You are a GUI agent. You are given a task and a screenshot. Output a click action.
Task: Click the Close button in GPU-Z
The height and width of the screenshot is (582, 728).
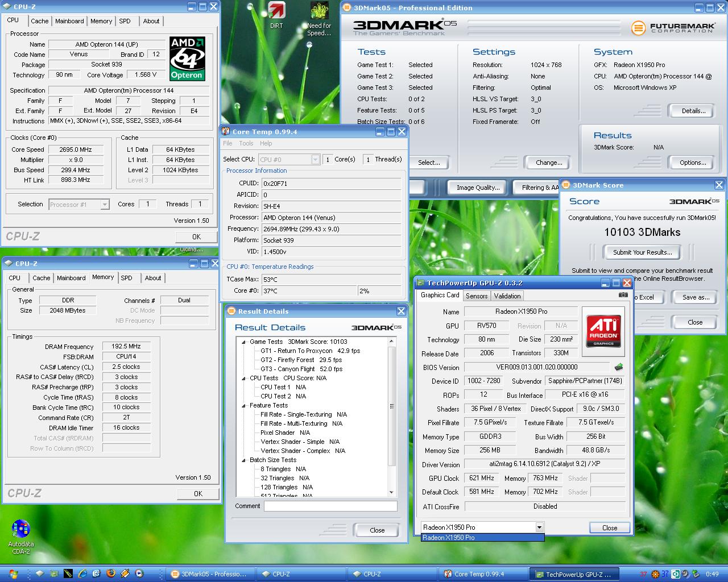tap(610, 527)
